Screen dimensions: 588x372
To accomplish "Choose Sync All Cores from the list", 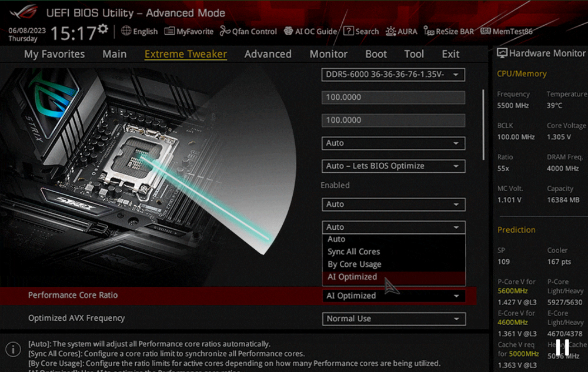I will [x=354, y=252].
